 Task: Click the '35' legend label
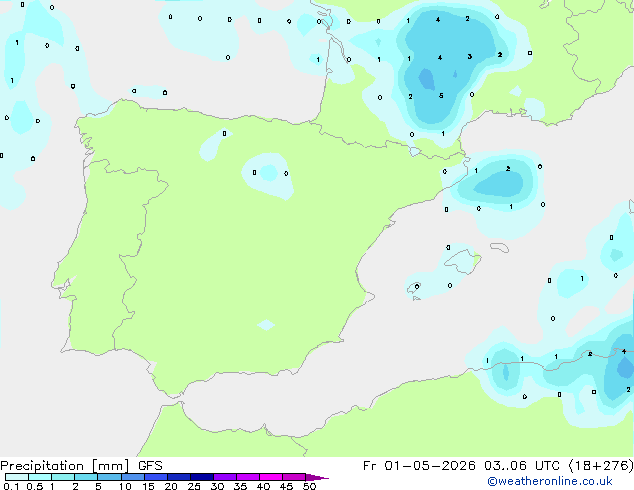click(x=240, y=486)
